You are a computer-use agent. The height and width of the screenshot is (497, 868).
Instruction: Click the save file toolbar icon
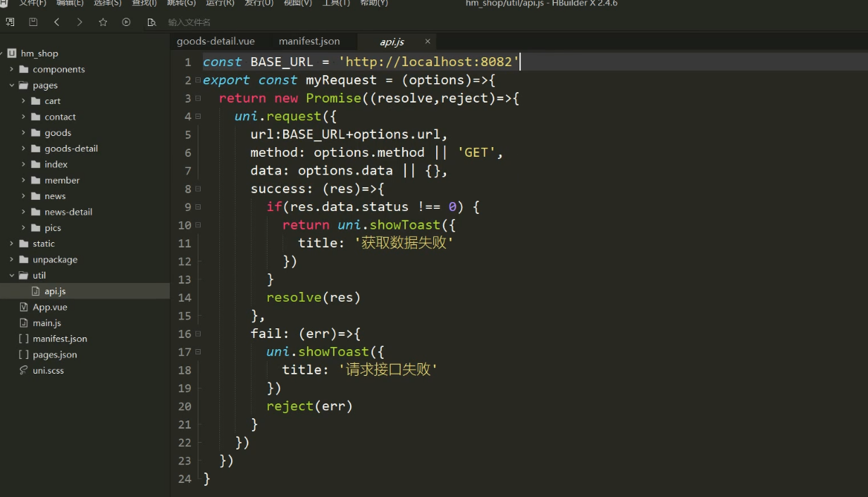point(33,22)
